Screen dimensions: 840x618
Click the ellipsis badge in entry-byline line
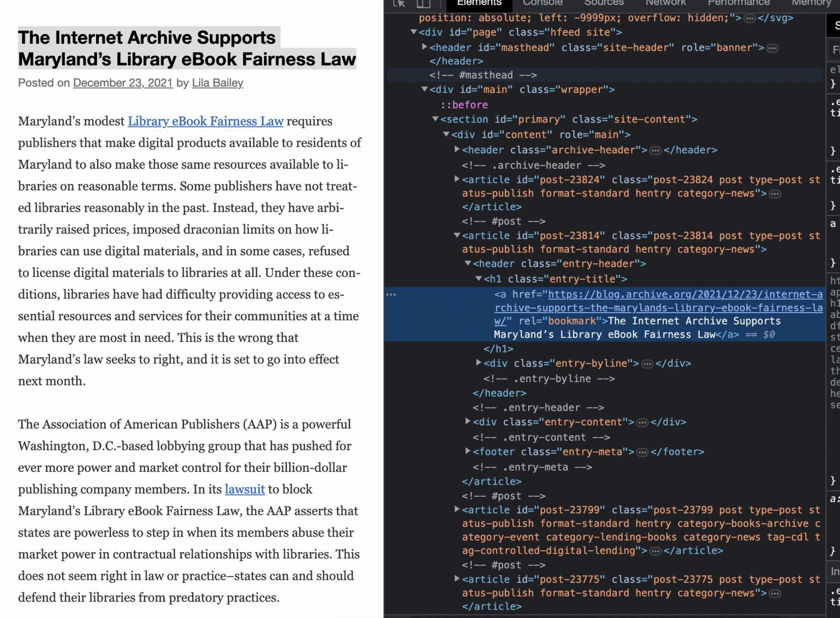(647, 364)
